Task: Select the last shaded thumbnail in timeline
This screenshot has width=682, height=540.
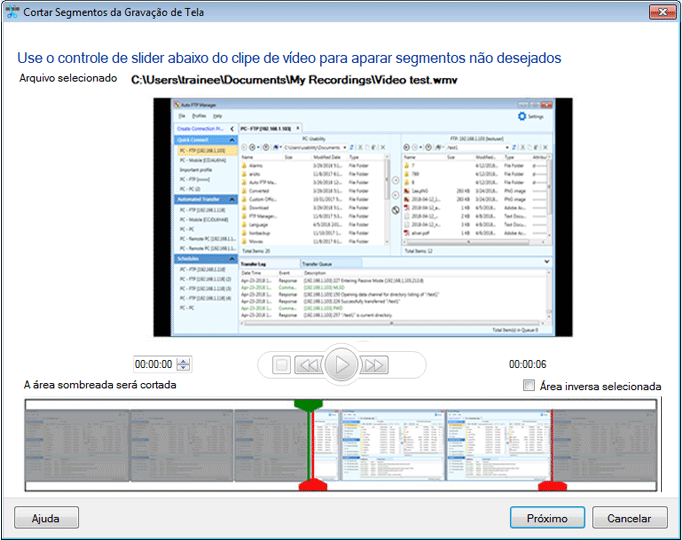Action: [x=603, y=445]
